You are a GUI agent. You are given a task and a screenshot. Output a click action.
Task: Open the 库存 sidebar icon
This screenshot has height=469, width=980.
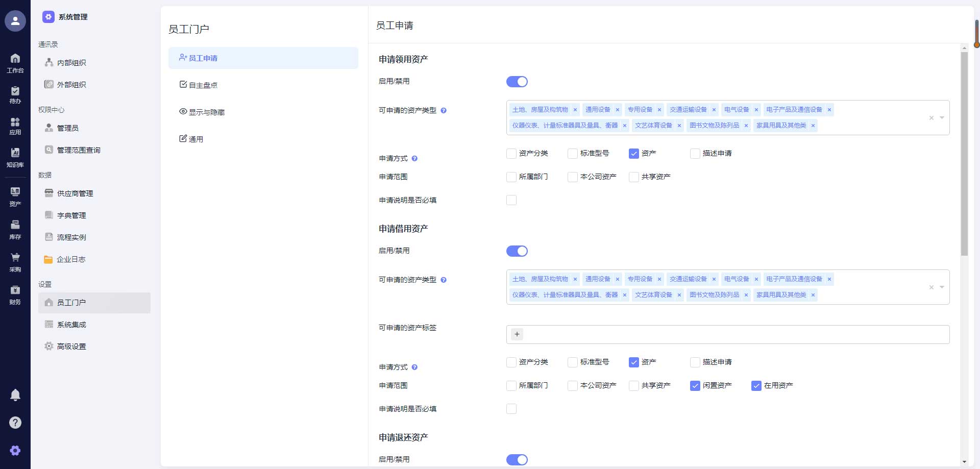click(15, 228)
